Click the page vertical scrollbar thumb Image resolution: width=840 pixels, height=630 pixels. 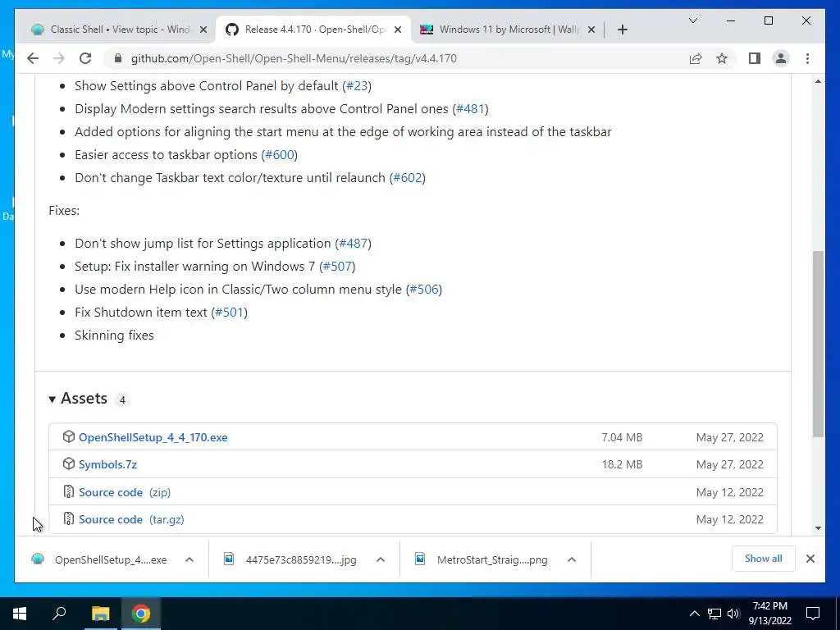[x=818, y=344]
